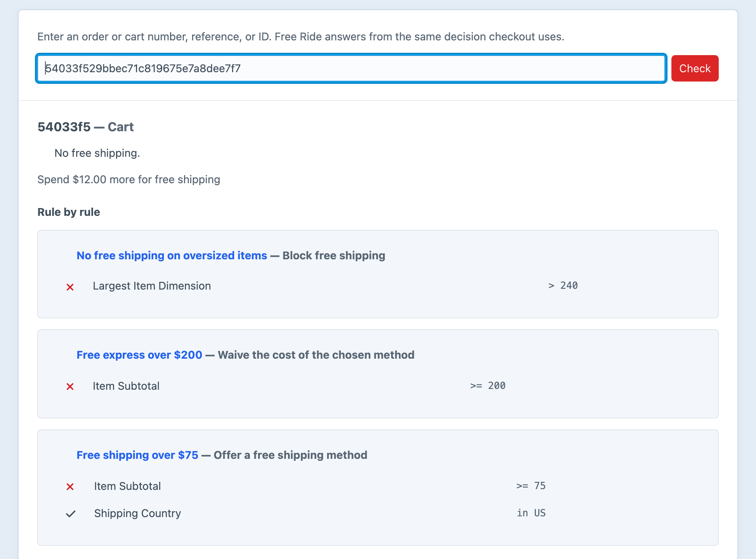Click the 'Largest Item Dimension' condition label
Image resolution: width=756 pixels, height=559 pixels.
coord(152,286)
